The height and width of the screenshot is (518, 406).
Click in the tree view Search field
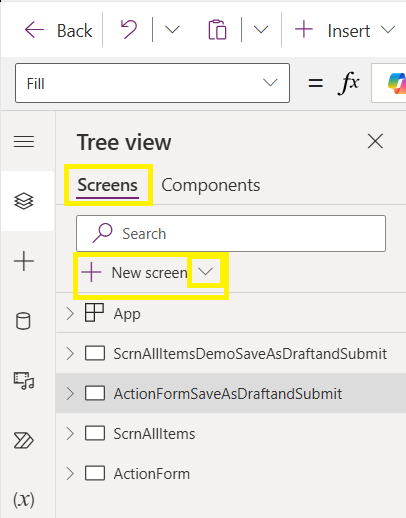click(231, 233)
